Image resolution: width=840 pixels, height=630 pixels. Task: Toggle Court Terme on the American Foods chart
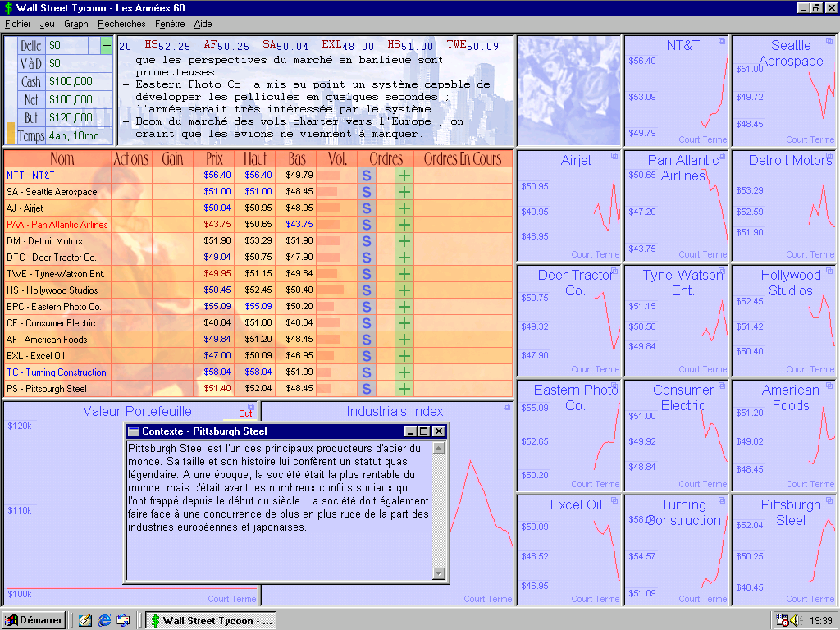coord(810,484)
